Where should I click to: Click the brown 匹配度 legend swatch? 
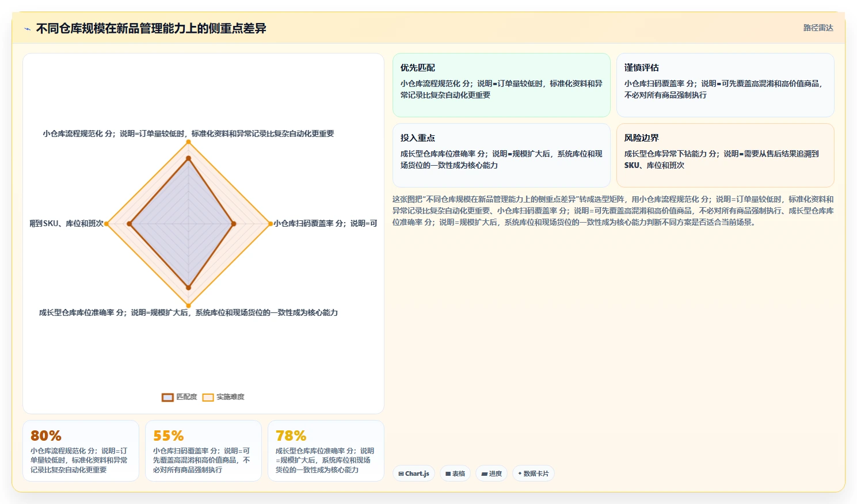[x=167, y=398]
